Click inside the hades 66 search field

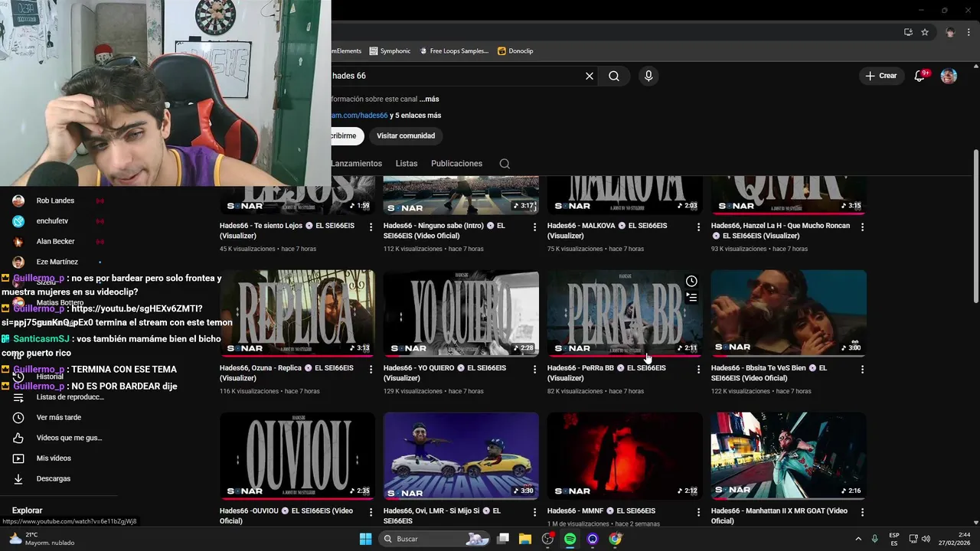pyautogui.click(x=456, y=76)
